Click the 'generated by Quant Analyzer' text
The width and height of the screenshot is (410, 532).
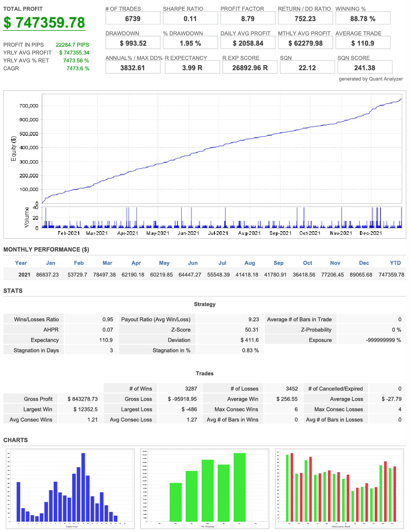click(x=371, y=79)
